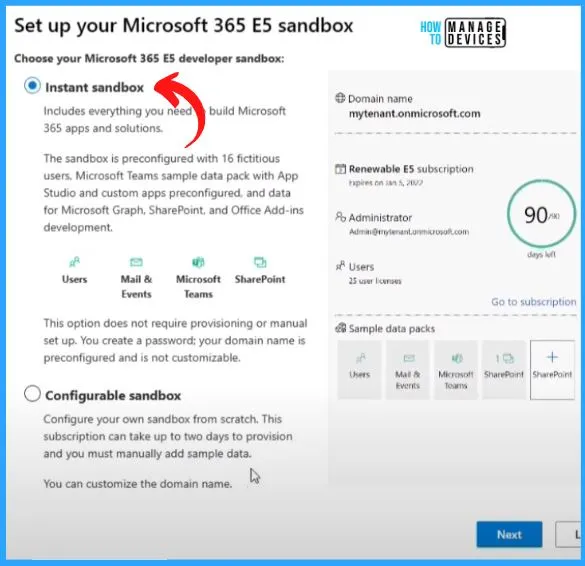Click the Configurable sandbox label
Image resolution: width=585 pixels, height=566 pixels.
(x=113, y=395)
